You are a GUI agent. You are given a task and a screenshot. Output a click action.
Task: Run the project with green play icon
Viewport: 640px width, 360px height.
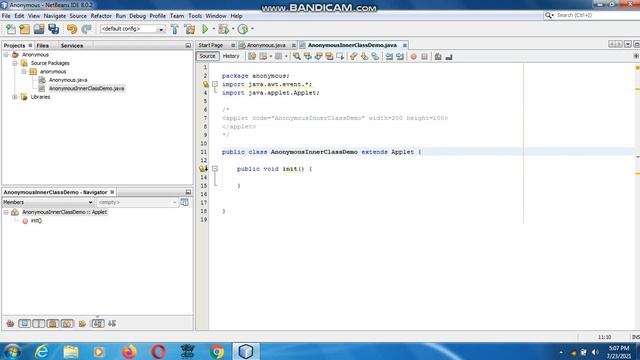(205, 29)
